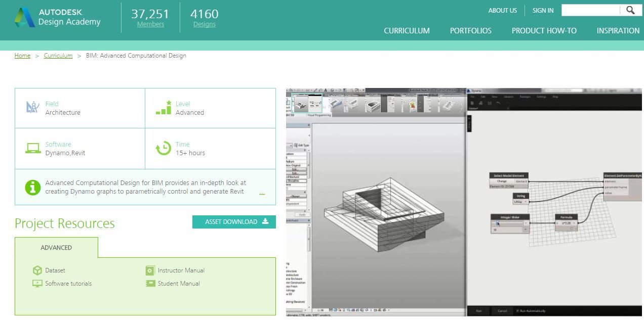
Task: Toggle Run Automatically checkbox in video
Action: pos(517,311)
